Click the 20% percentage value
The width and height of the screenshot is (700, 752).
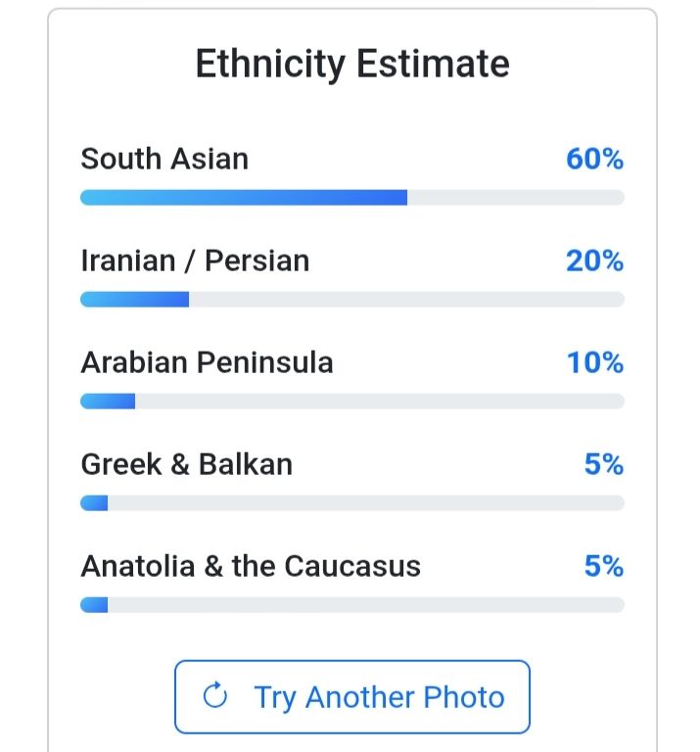tap(594, 260)
